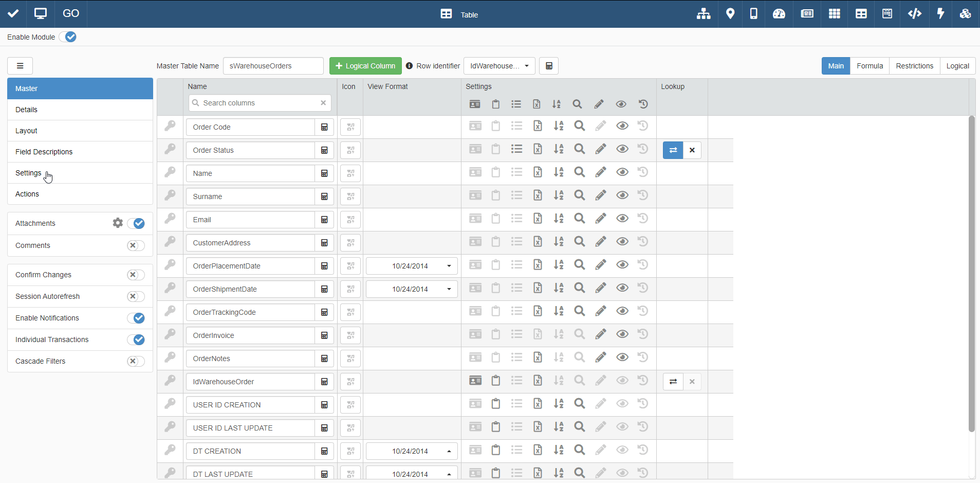Click the dashboard gauge icon in header

coord(779,14)
